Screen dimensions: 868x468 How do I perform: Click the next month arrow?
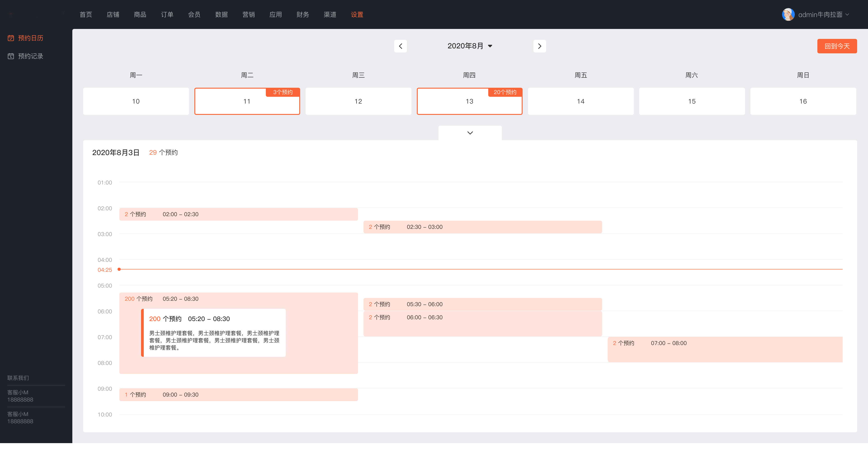click(x=540, y=46)
